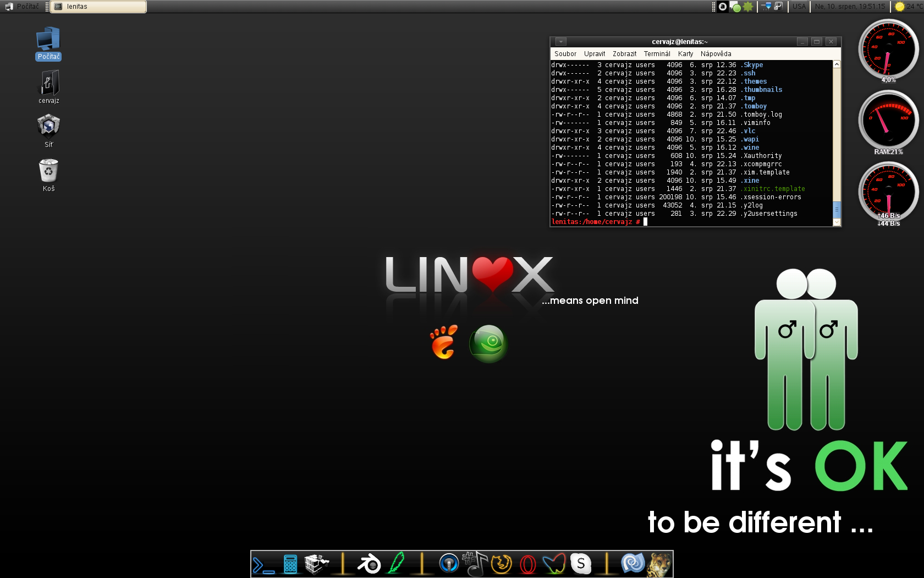The width and height of the screenshot is (924, 578).
Task: Open the green feather editor dock icon
Action: (x=396, y=564)
